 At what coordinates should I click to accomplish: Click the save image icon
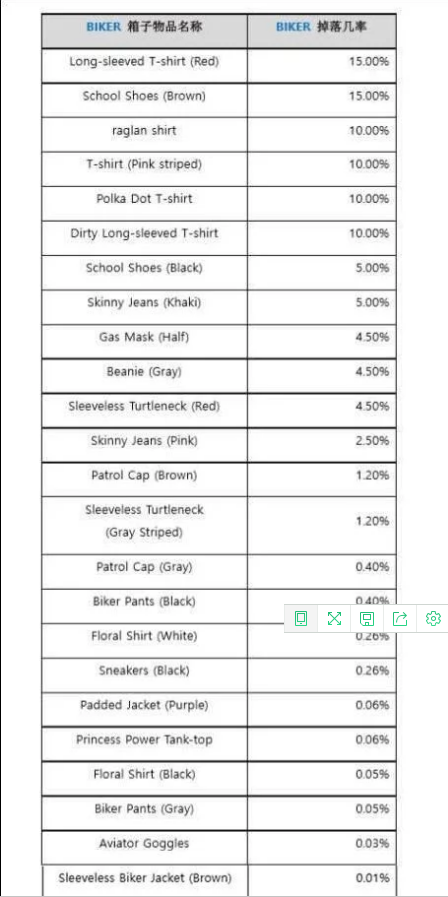(x=367, y=618)
